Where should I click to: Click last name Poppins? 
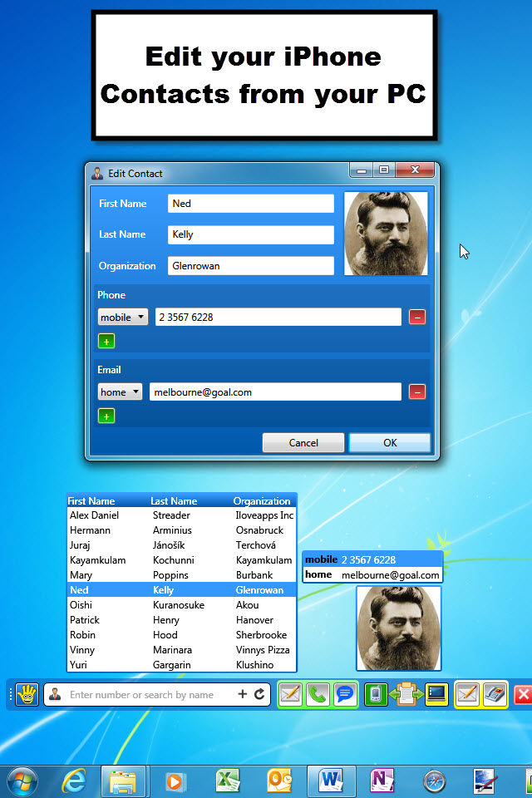(170, 575)
